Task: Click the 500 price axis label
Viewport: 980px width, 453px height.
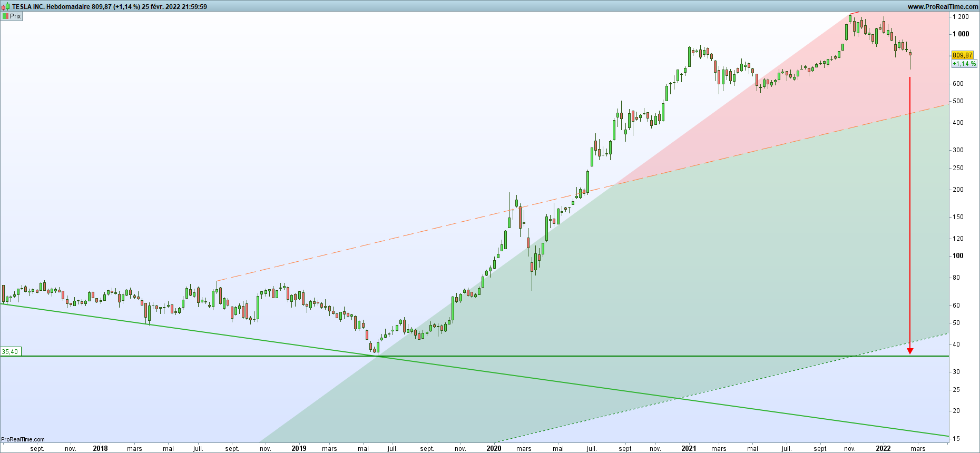Action: pyautogui.click(x=958, y=101)
